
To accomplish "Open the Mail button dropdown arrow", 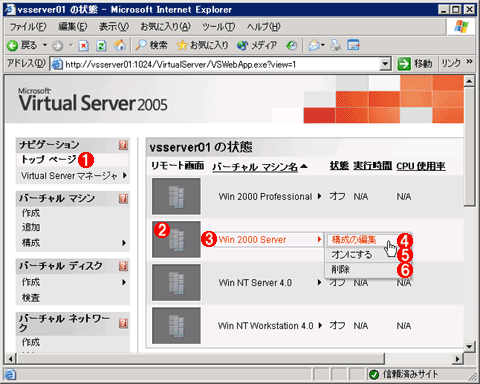I will click(323, 45).
